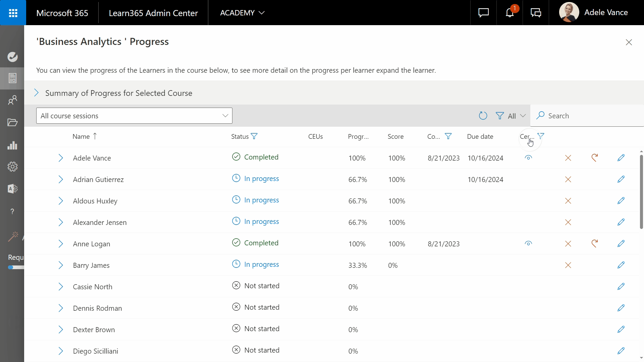Expand Summary of Progress for Selected Course
644x362 pixels.
point(37,93)
